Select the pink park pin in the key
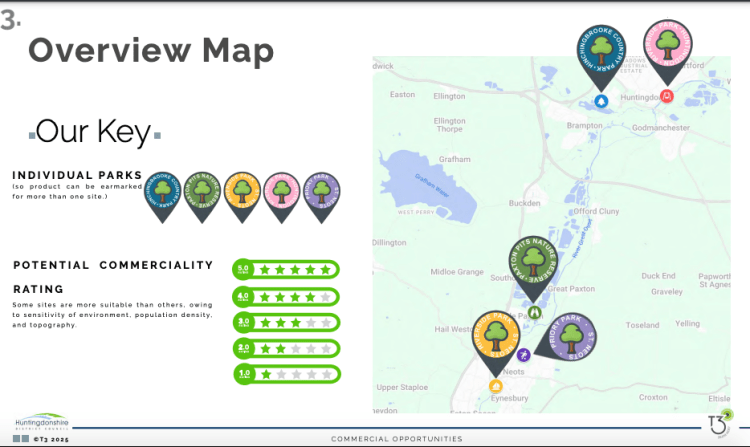 [x=282, y=193]
